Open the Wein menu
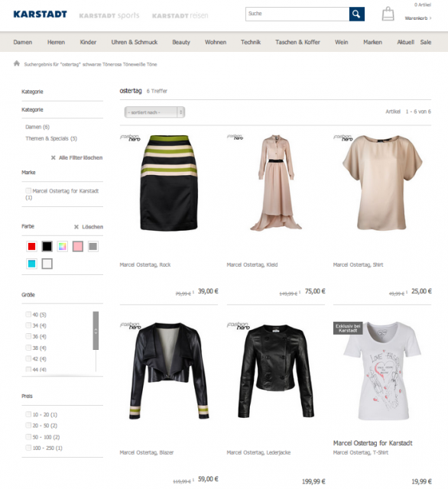This screenshot has width=448, height=489. pos(341,42)
